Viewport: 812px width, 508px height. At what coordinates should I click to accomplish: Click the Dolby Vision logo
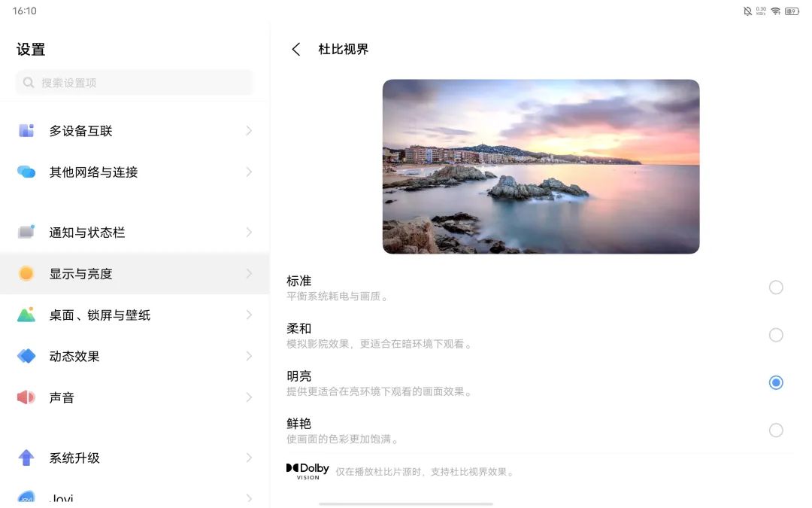[308, 471]
